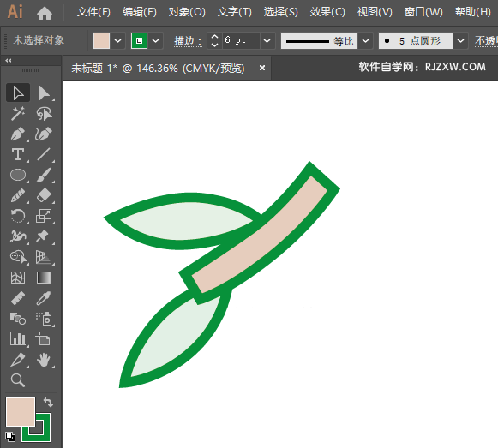Activate the Zoom magnifier tool

point(18,380)
